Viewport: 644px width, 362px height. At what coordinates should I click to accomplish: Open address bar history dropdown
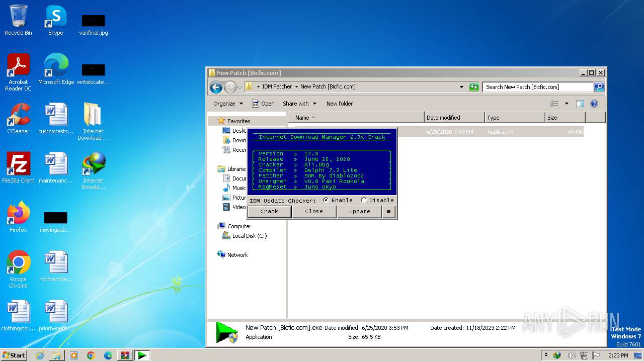tap(461, 86)
